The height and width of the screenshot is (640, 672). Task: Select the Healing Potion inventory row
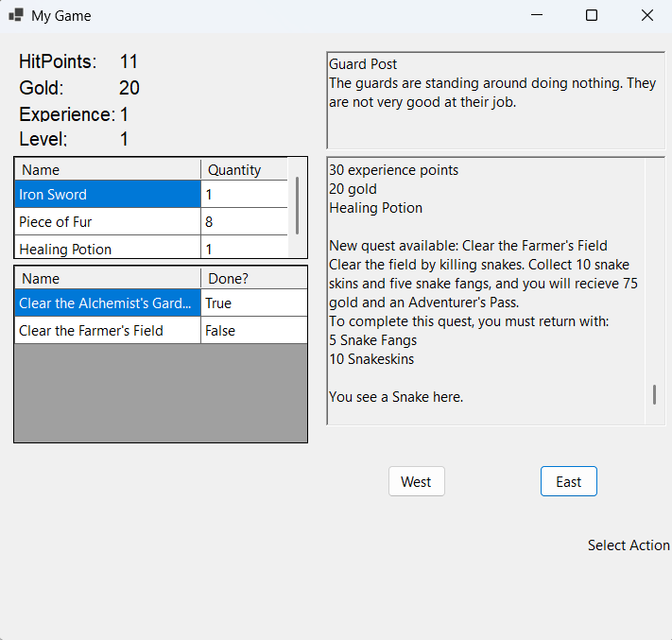tap(107, 249)
